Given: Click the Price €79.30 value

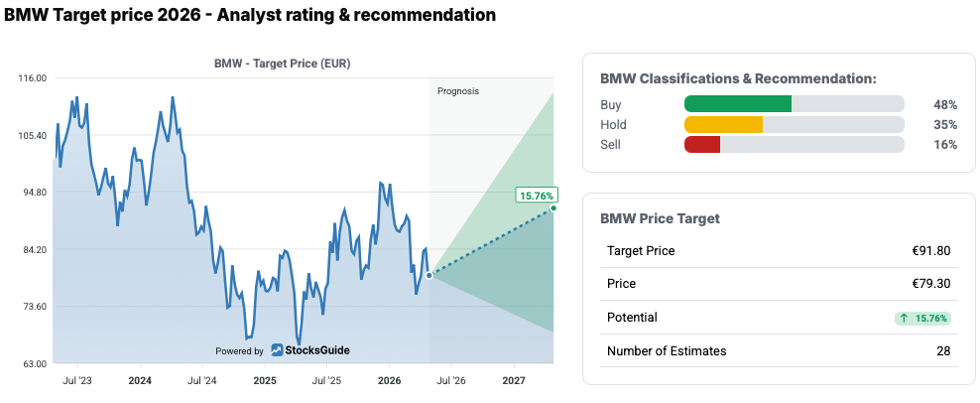Looking at the screenshot, I should tap(931, 284).
